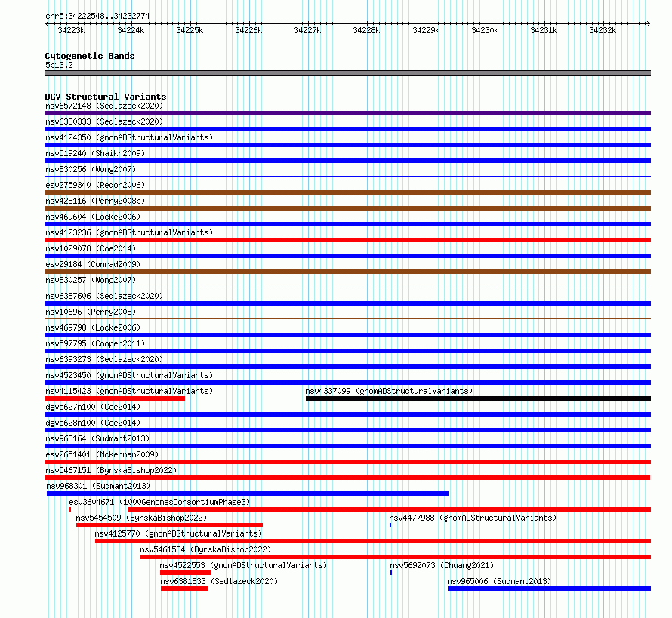This screenshot has width=672, height=618.
Task: Select nsv6381833 (Sedlazeck2020) label
Action: pos(219,581)
